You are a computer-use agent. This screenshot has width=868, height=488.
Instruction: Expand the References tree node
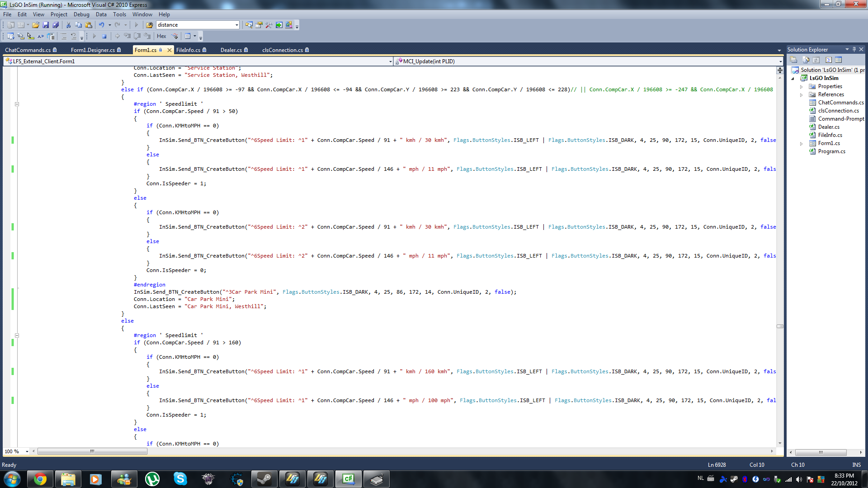(x=802, y=94)
